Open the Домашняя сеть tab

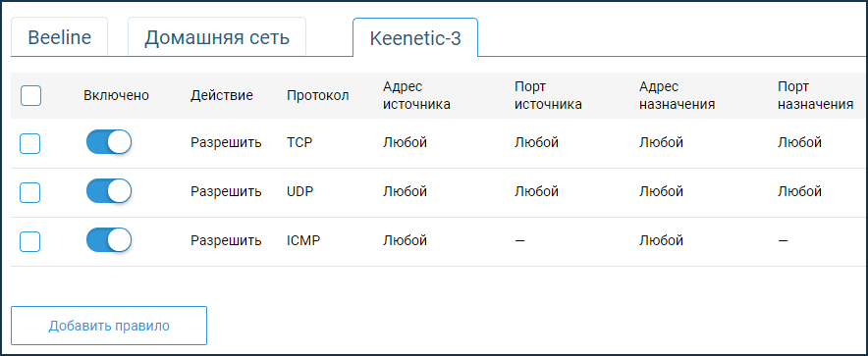coord(217,37)
